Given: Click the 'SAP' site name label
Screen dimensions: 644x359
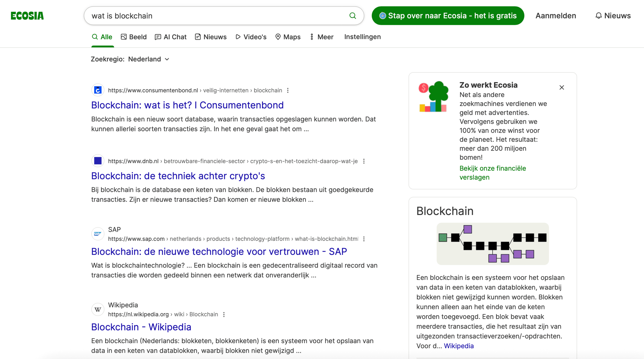Looking at the screenshot, I should click(114, 230).
